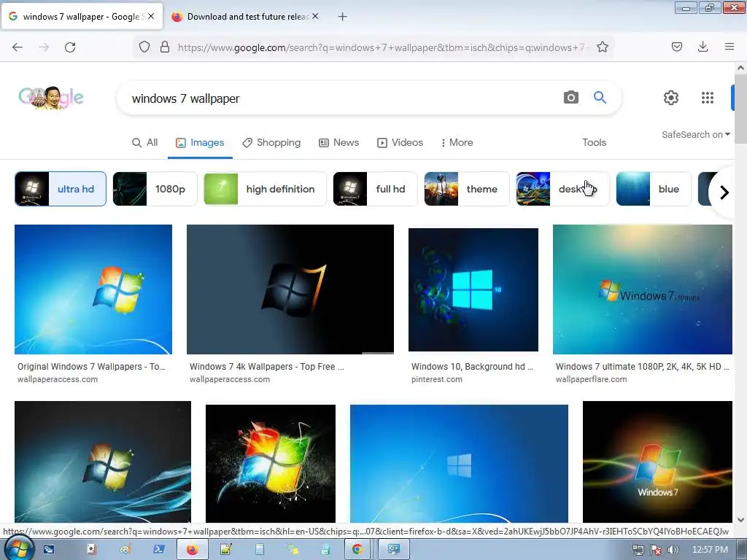Viewport: 747px width, 560px height.
Task: Save to Pocket icon in toolbar
Action: 677,47
